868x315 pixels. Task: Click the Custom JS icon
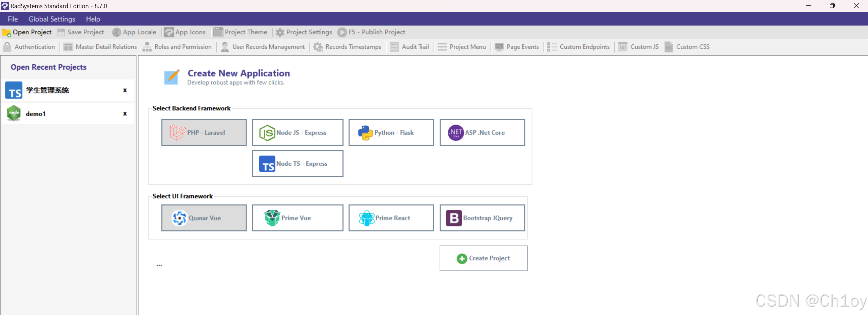(623, 47)
